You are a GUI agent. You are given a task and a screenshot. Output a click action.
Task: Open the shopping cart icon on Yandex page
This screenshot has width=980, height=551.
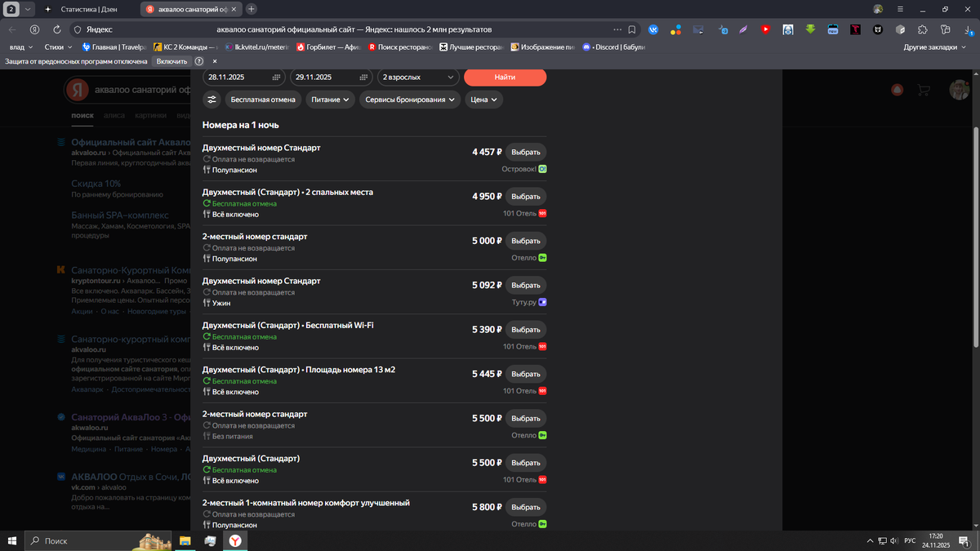[x=924, y=90]
